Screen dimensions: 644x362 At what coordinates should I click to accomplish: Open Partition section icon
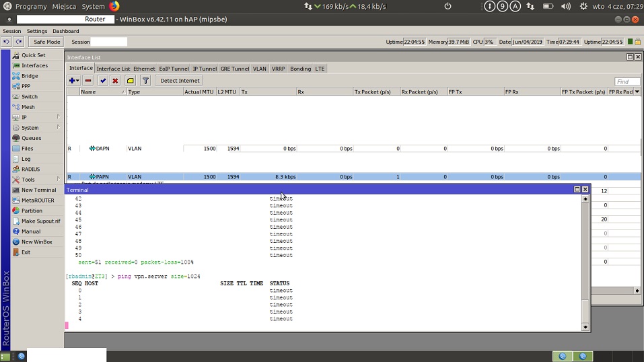[x=16, y=211]
